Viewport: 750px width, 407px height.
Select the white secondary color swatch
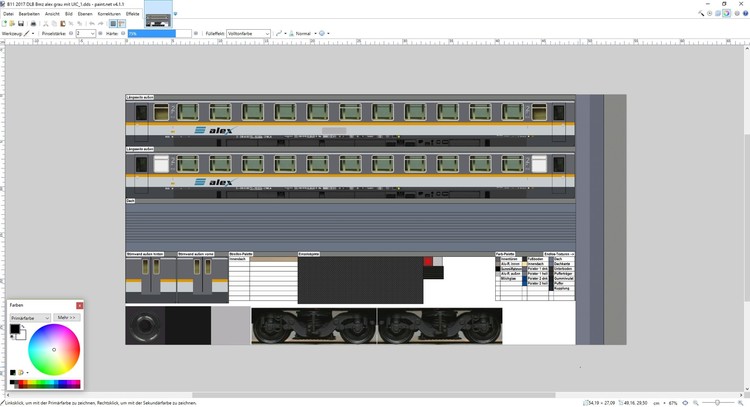(22, 335)
